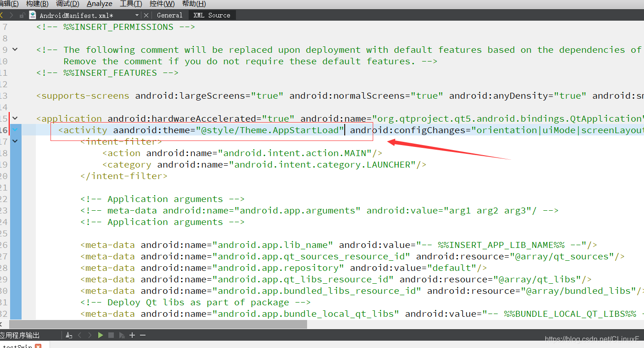Re-run the application with green play icon
644x348 pixels.
101,335
